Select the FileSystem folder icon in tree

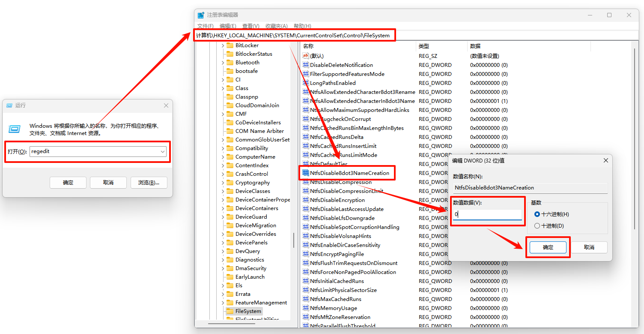pos(230,311)
